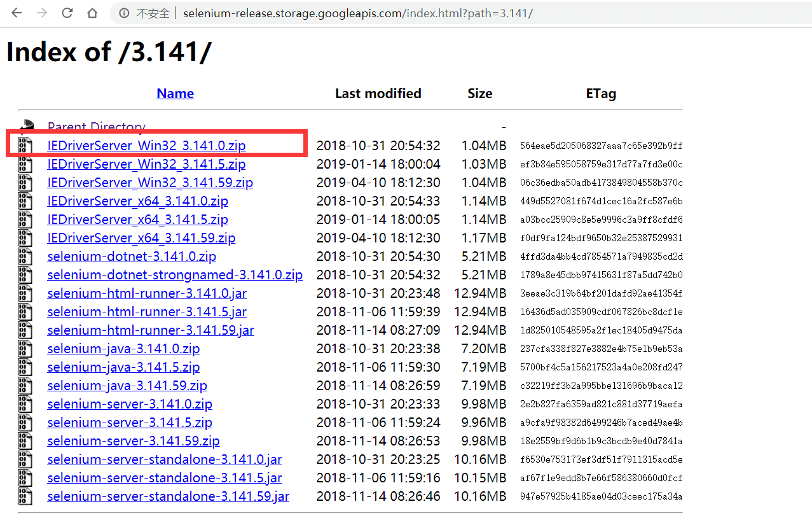
Task: Click the "Size" column header
Action: click(x=480, y=94)
